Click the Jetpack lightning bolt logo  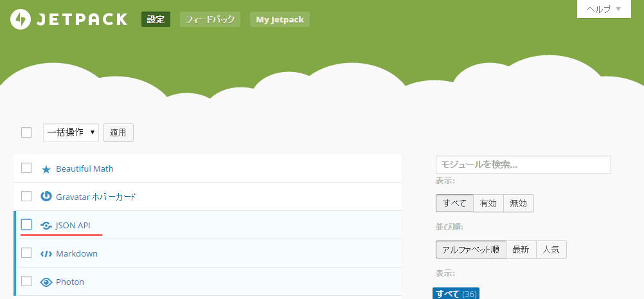(21, 19)
